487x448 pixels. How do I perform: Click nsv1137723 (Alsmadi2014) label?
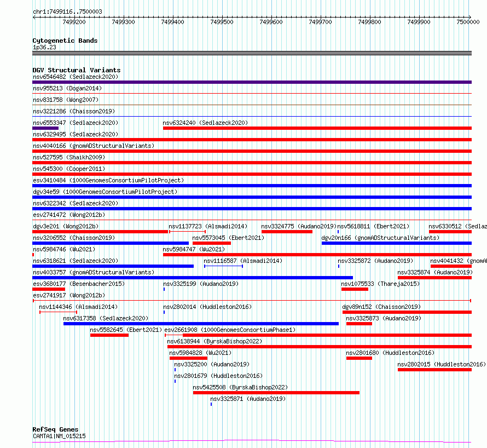pos(208,226)
